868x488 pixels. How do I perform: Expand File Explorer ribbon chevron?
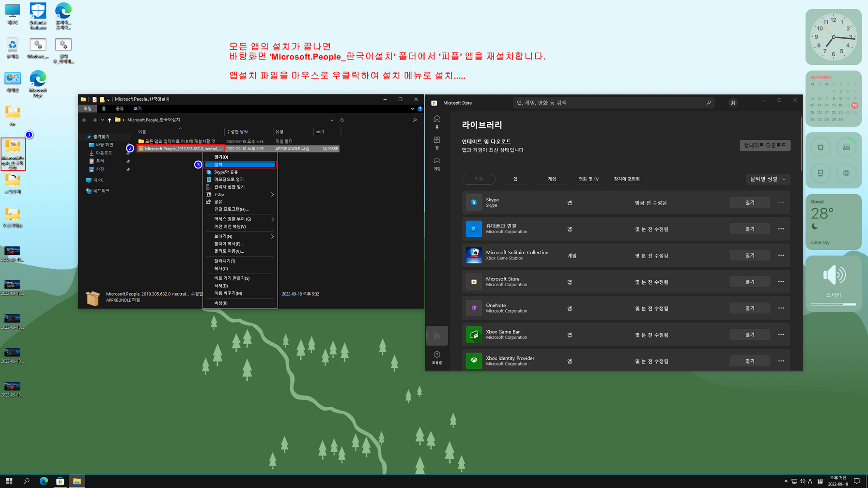[x=412, y=108]
